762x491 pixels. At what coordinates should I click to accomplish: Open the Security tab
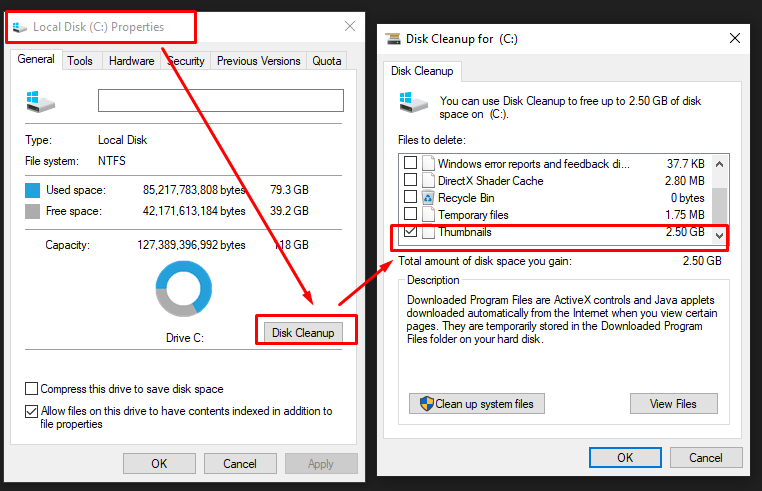click(186, 61)
